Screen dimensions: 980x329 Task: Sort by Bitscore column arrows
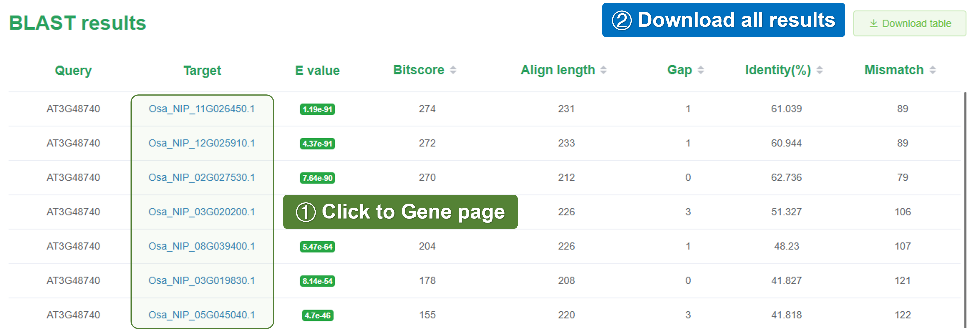point(453,70)
